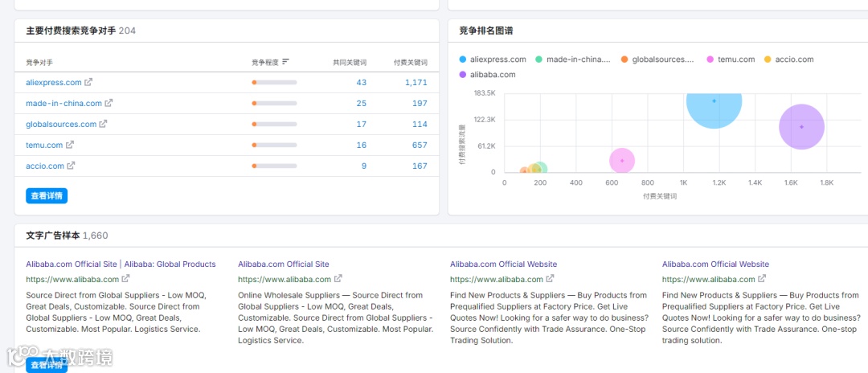Open external link icon of first ad sample URL
Screen dimensions: 868x373
pyautogui.click(x=126, y=279)
